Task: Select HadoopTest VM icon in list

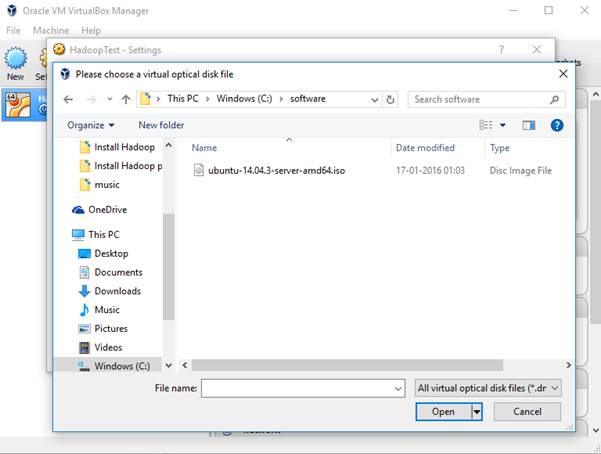Action: click(18, 105)
